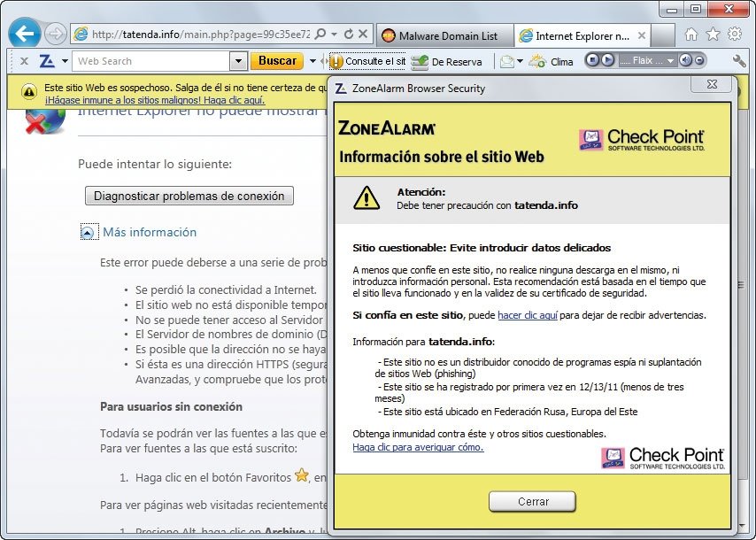Click the De Reserva toolbar button
The width and height of the screenshot is (756, 540).
coord(446,62)
